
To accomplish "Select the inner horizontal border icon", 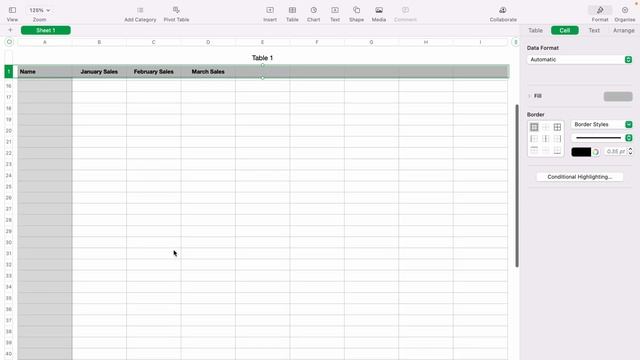I will (x=546, y=150).
